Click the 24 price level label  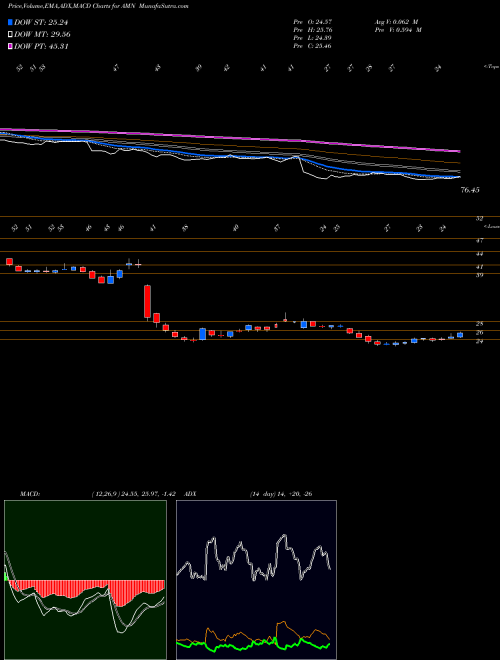pos(479,341)
